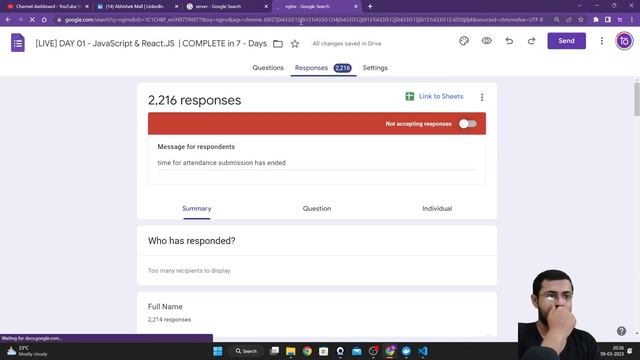Click the form title text
This screenshot has height=360, width=640.
(151, 43)
